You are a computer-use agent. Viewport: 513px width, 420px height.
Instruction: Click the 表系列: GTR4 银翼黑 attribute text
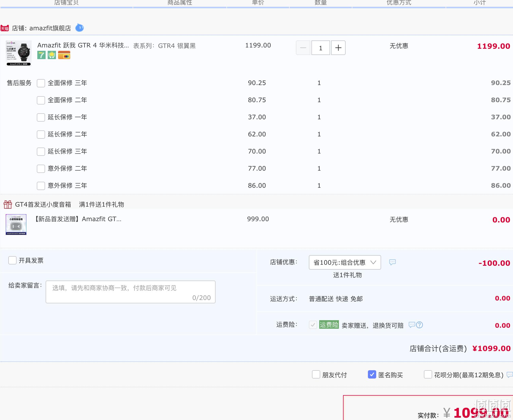pos(165,46)
